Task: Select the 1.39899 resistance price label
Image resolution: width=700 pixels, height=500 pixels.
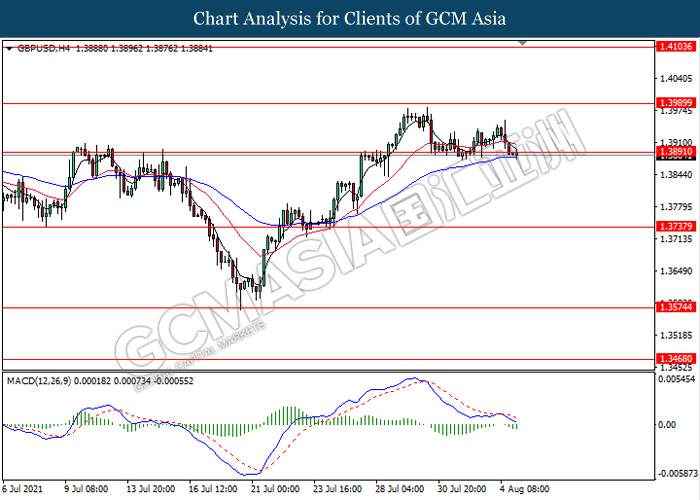Action: click(675, 103)
